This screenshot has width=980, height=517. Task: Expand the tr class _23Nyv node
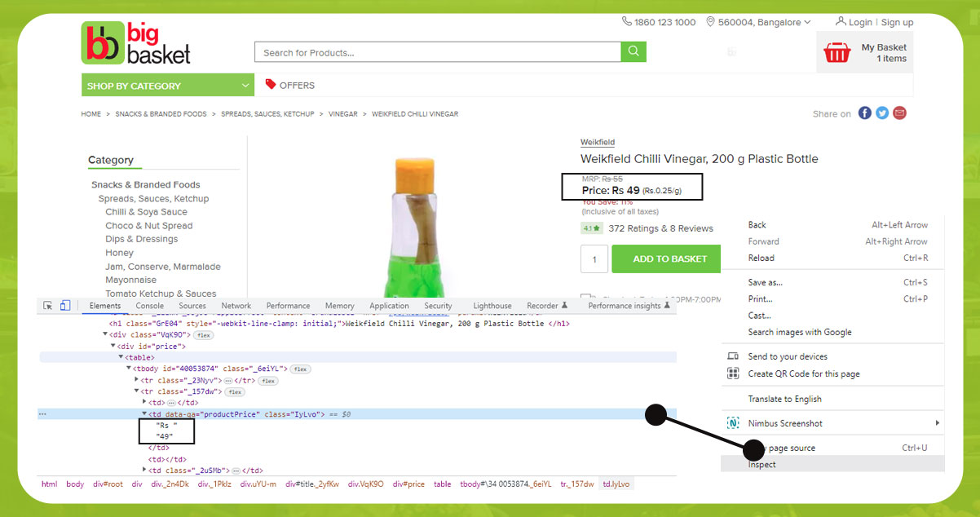pyautogui.click(x=137, y=381)
